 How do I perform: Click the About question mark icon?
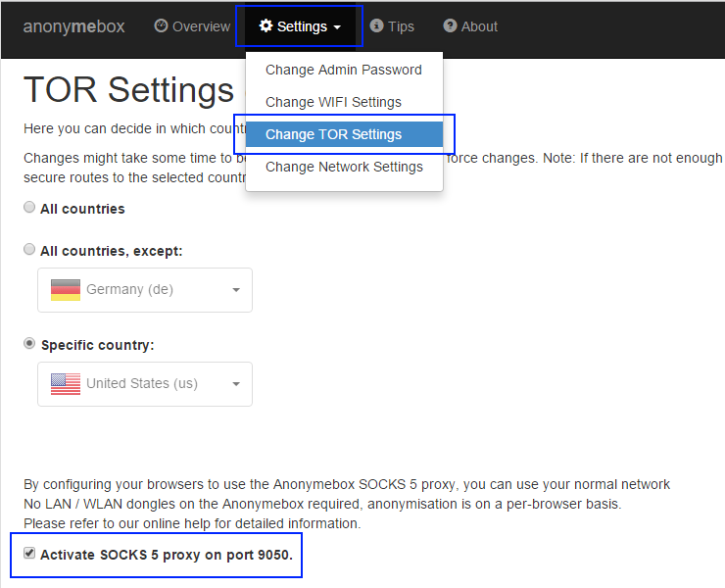(x=450, y=25)
